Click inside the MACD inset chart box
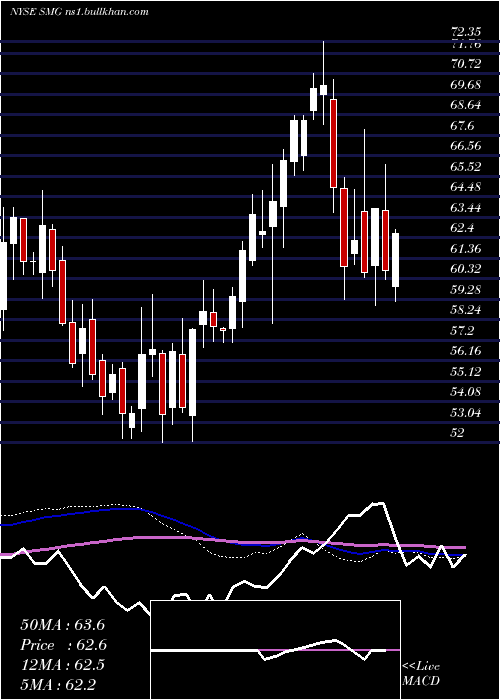Viewport: 500px width, 700px height. (x=275, y=650)
